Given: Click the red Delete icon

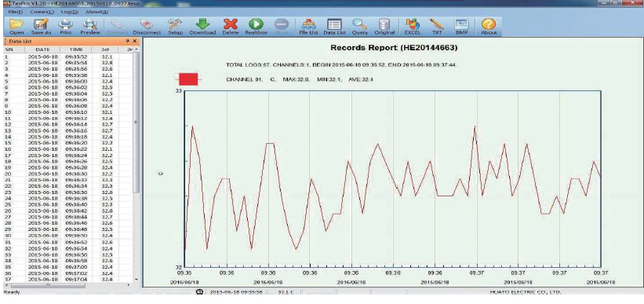Looking at the screenshot, I should point(231,27).
